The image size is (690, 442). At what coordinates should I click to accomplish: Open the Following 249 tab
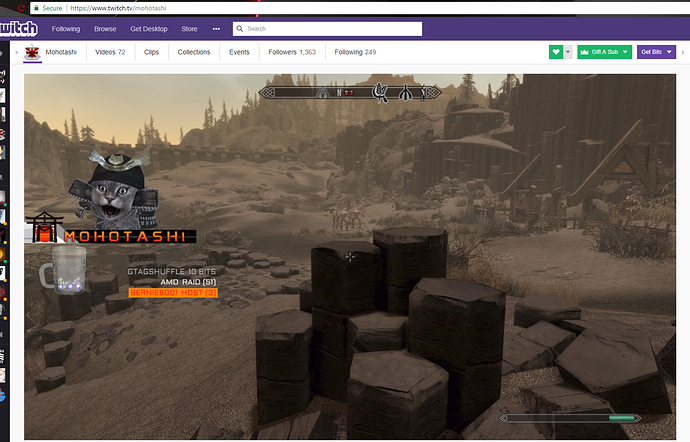355,52
